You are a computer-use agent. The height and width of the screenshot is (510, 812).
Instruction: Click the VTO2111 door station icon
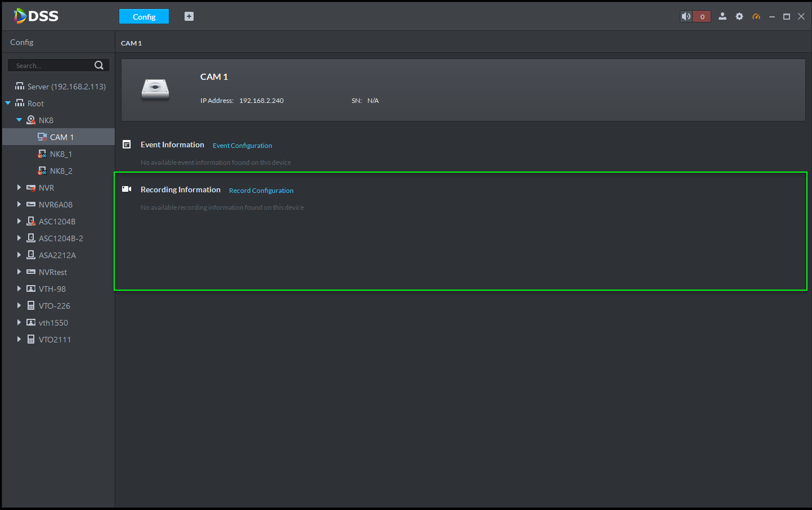click(31, 340)
